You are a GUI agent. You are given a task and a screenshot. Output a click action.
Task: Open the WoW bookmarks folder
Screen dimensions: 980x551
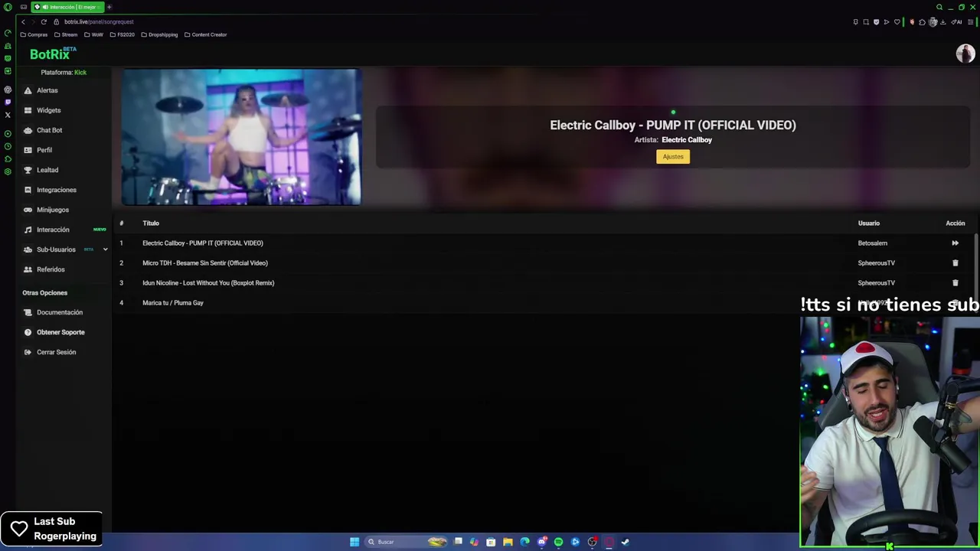(x=93, y=34)
